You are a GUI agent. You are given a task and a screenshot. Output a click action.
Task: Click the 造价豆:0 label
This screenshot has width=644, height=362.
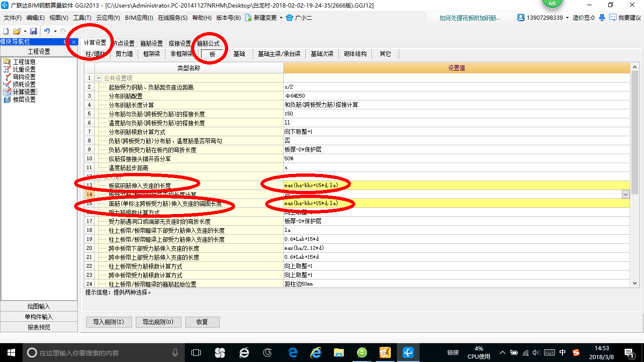pos(584,18)
